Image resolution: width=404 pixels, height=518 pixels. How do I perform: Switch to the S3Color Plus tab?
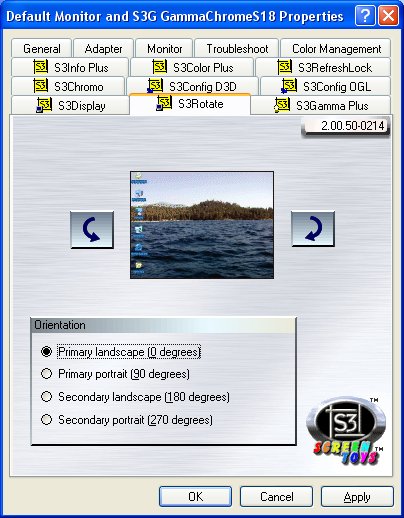192,67
